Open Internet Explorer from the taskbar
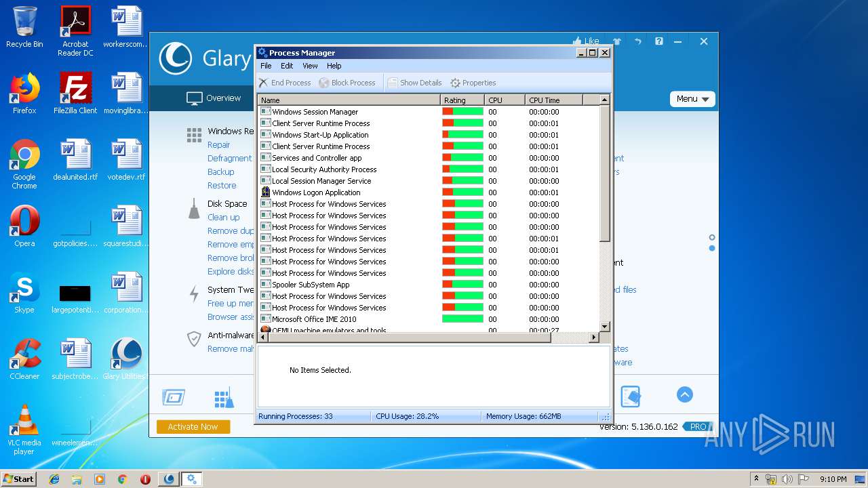The height and width of the screenshot is (488, 868). [54, 479]
